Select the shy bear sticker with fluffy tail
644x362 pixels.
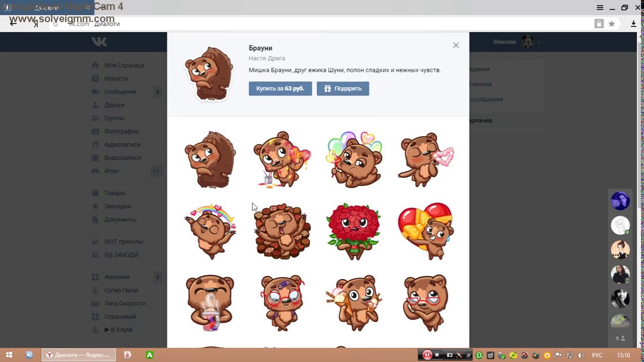click(x=210, y=160)
